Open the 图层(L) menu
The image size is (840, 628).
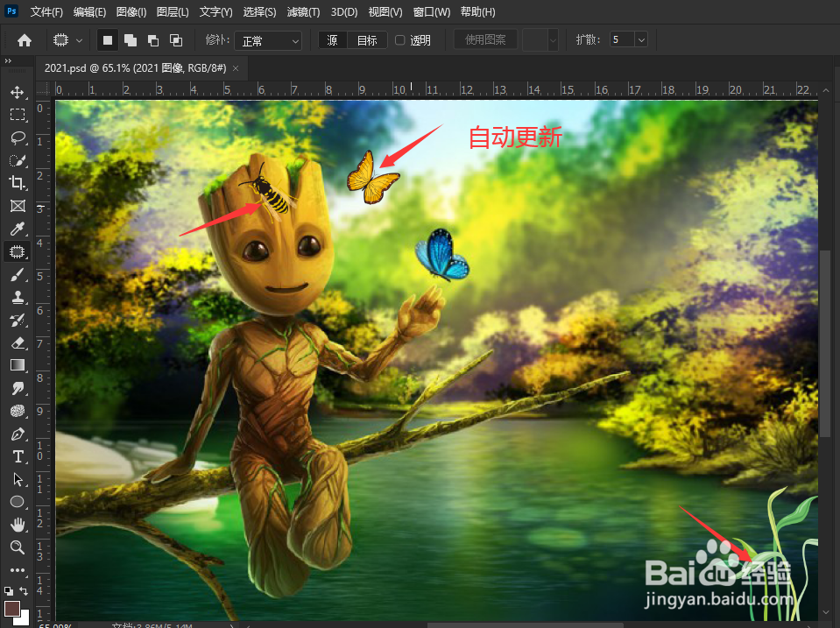point(173,11)
